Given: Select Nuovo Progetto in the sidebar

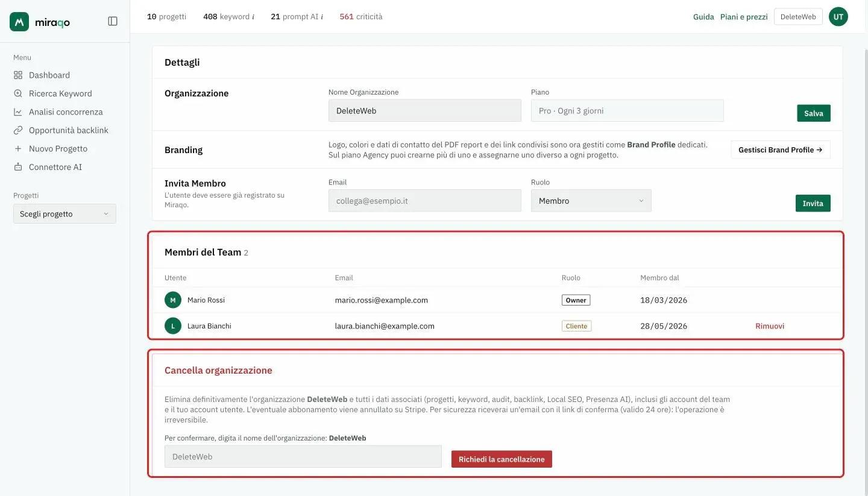Looking at the screenshot, I should [58, 149].
